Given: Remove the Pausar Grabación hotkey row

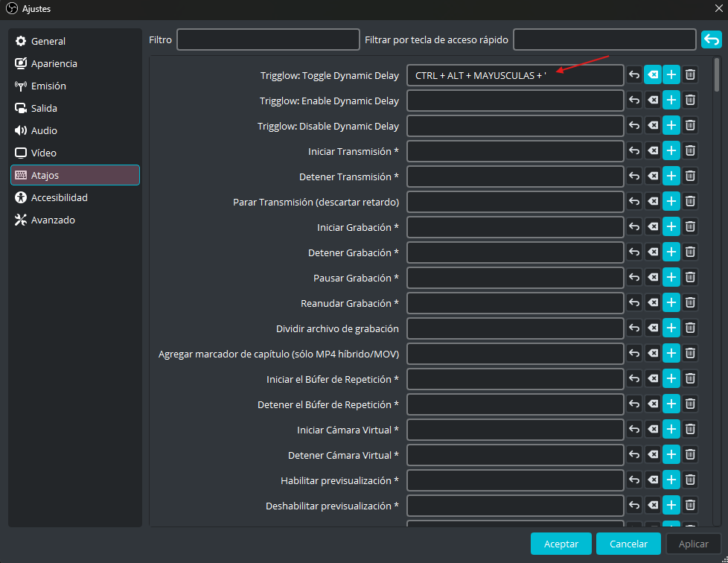Looking at the screenshot, I should [x=690, y=277].
